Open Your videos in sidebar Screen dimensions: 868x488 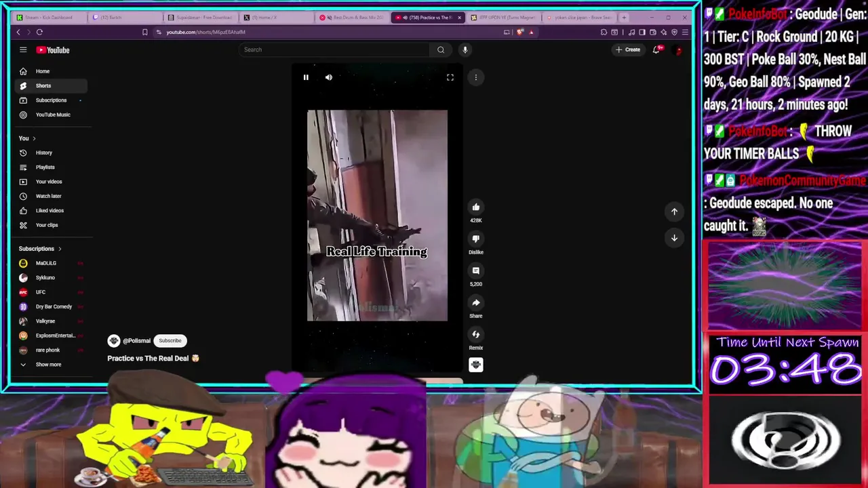click(x=51, y=182)
